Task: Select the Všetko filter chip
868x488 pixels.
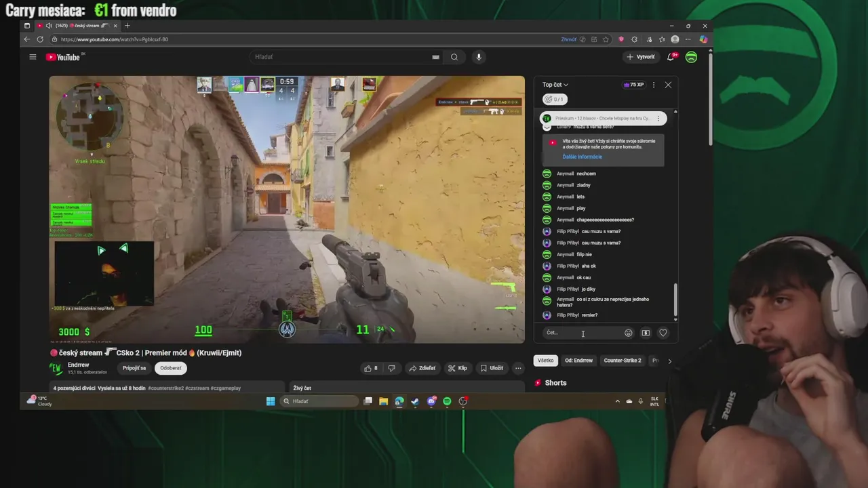Action: [x=546, y=361]
